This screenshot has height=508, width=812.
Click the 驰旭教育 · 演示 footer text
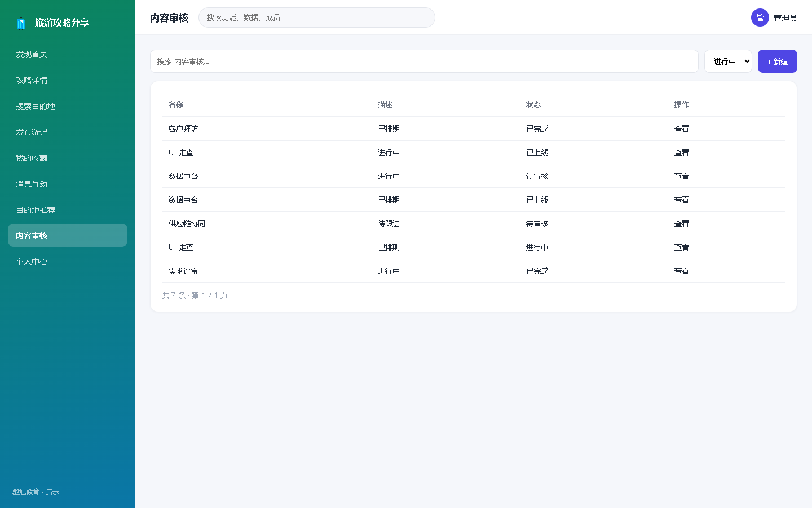point(36,492)
